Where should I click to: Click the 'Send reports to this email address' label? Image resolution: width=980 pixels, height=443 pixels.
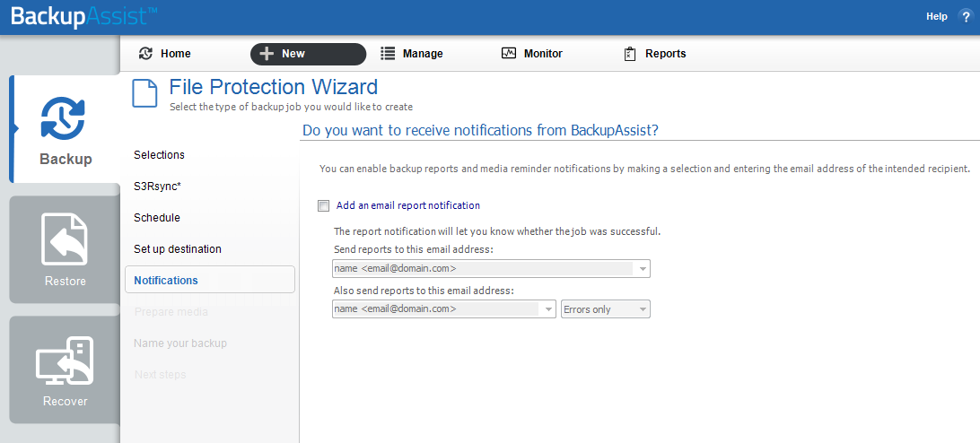tap(414, 249)
